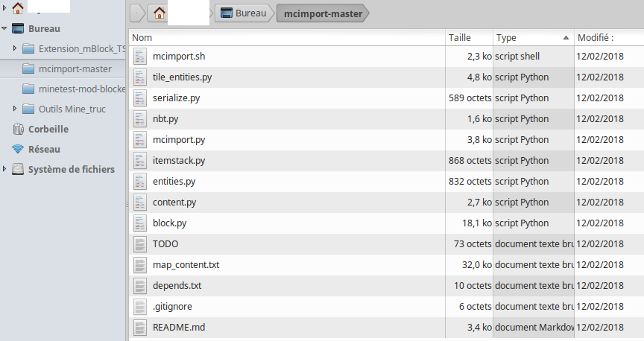This screenshot has width=644, height=341.
Task: Click the home icon in path bar
Action: coord(160,13)
